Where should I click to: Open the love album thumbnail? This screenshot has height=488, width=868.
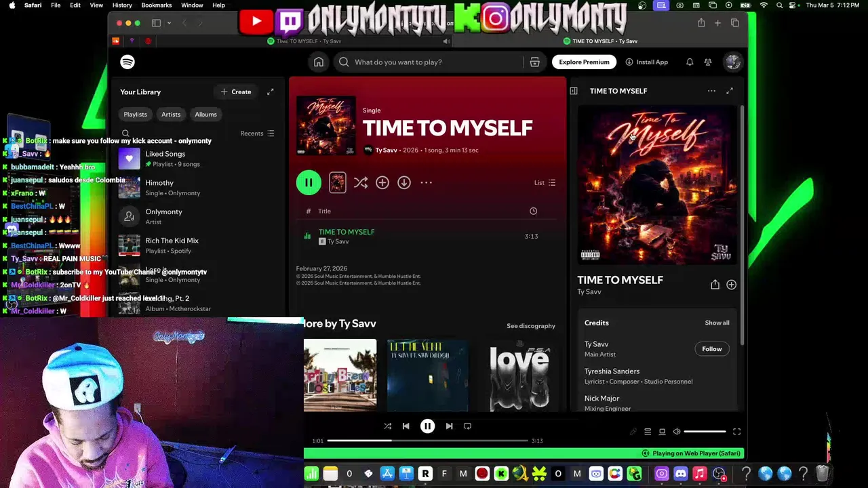pyautogui.click(x=519, y=375)
